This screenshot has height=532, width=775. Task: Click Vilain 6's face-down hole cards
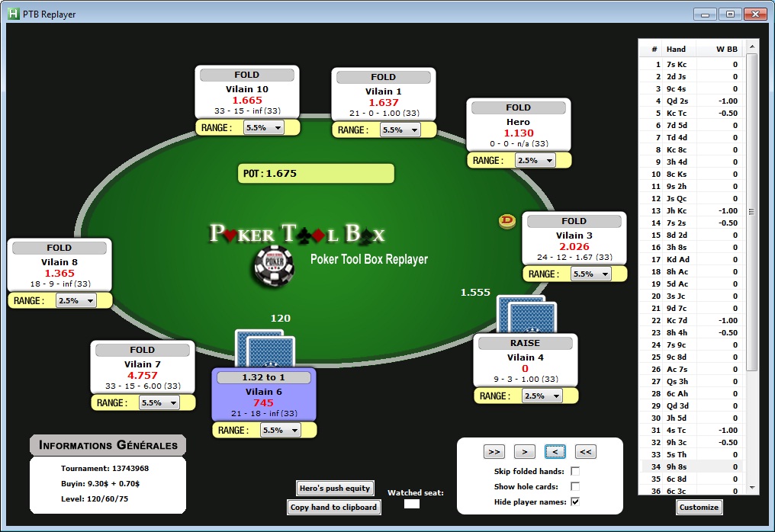click(x=265, y=349)
